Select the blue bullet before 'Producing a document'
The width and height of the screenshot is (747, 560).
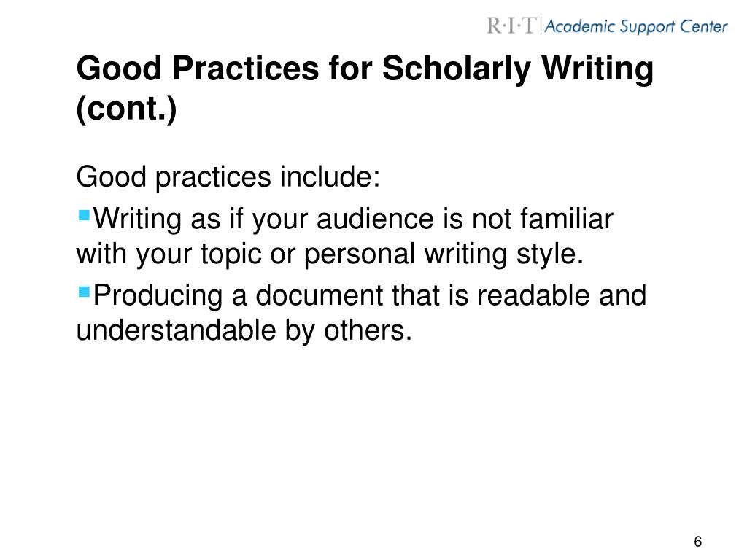84,292
